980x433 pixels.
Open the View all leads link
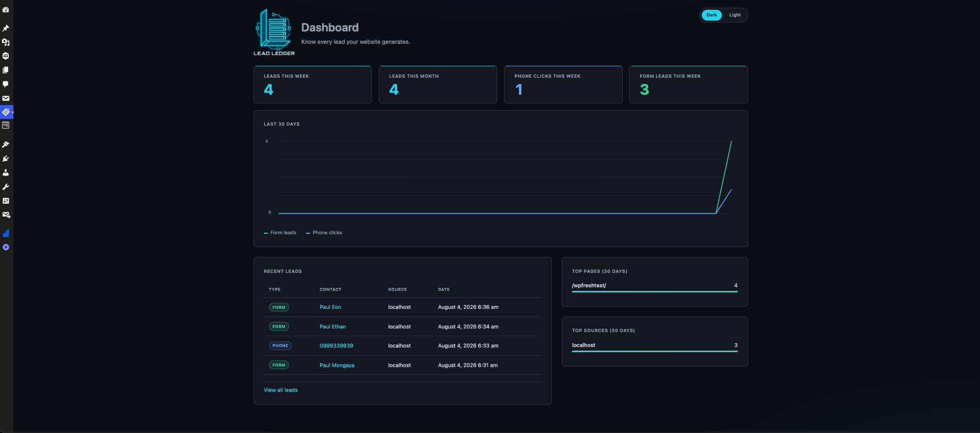[x=281, y=390]
